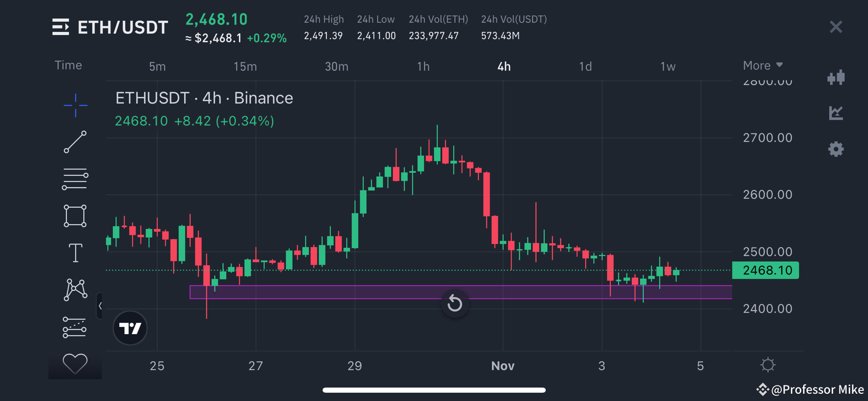Select the rectangle drawing tool

point(75,216)
